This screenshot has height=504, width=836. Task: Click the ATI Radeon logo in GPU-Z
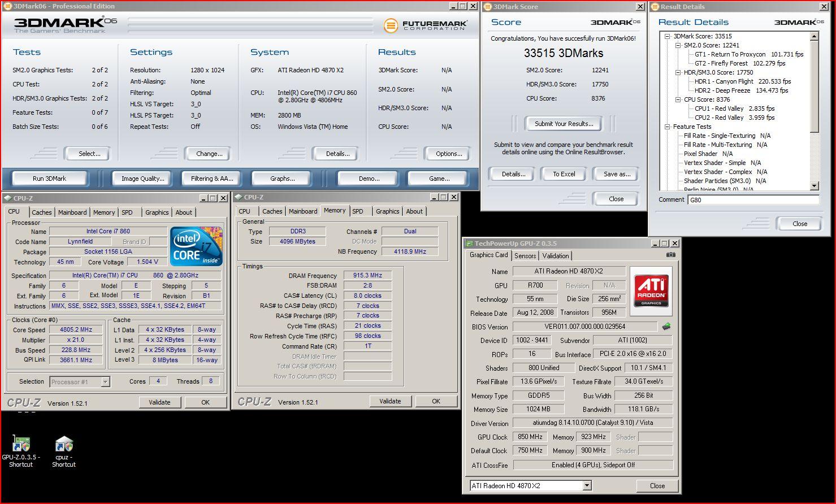(x=651, y=290)
